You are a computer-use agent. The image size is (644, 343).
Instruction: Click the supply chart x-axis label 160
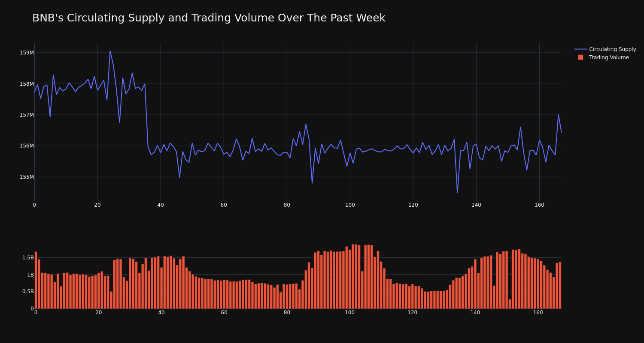pos(539,205)
